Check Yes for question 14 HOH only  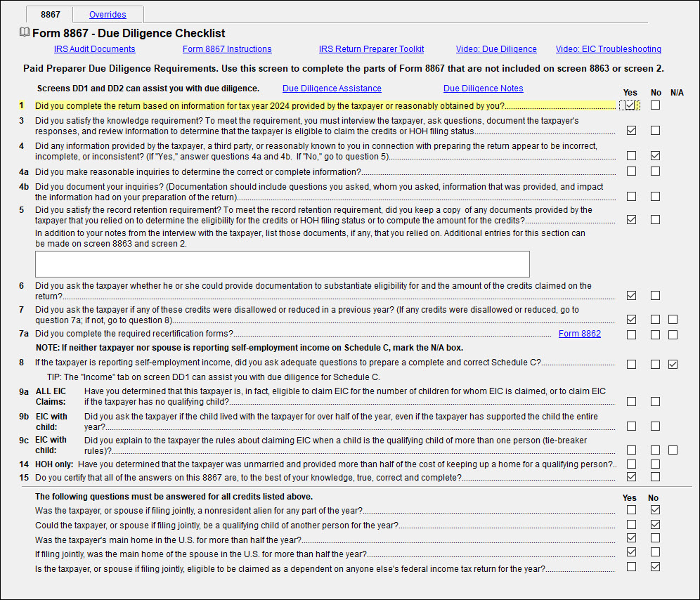[x=631, y=464]
